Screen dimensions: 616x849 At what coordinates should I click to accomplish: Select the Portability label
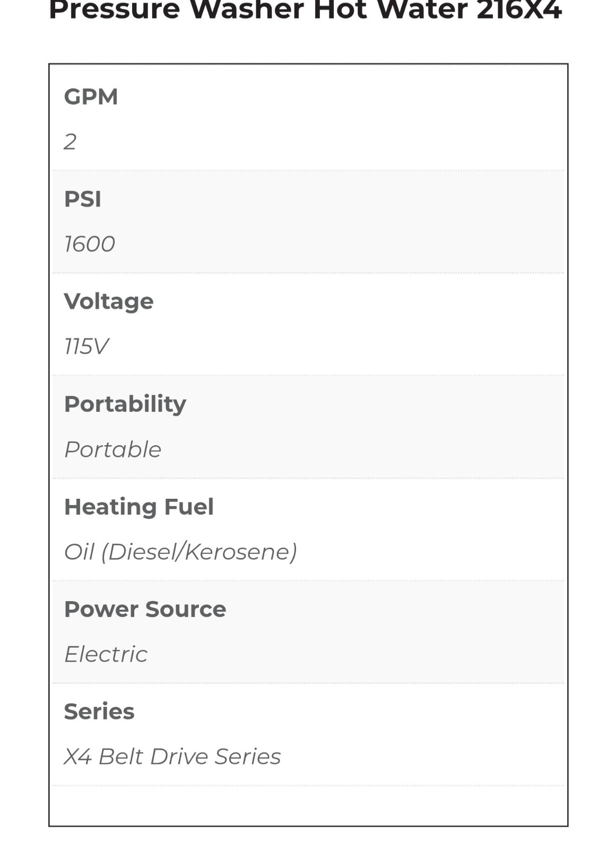pyautogui.click(x=125, y=404)
